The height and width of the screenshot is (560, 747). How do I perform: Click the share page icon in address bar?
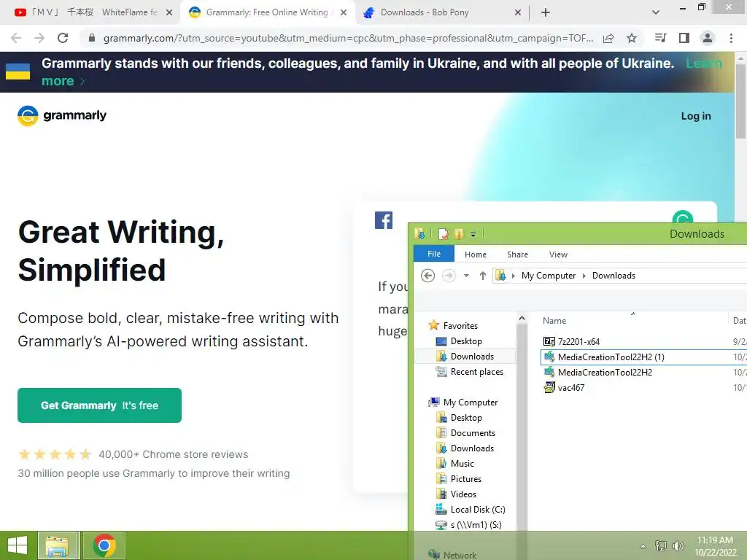pos(608,38)
